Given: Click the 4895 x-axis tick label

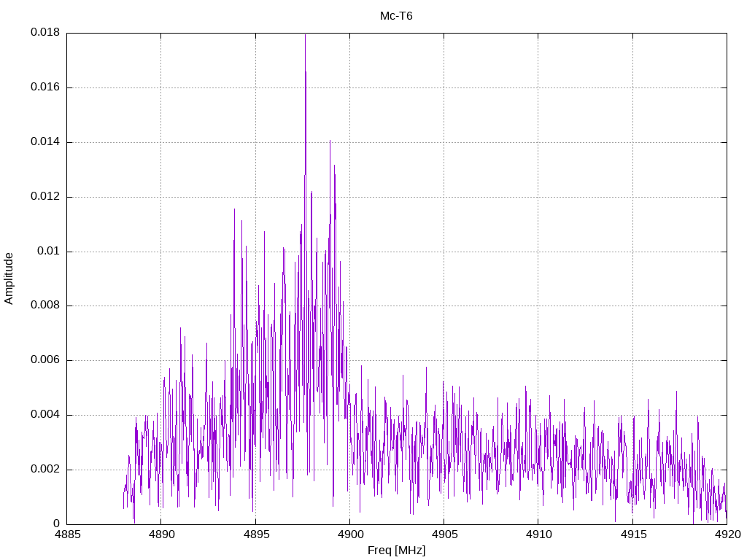Looking at the screenshot, I should [x=256, y=534].
